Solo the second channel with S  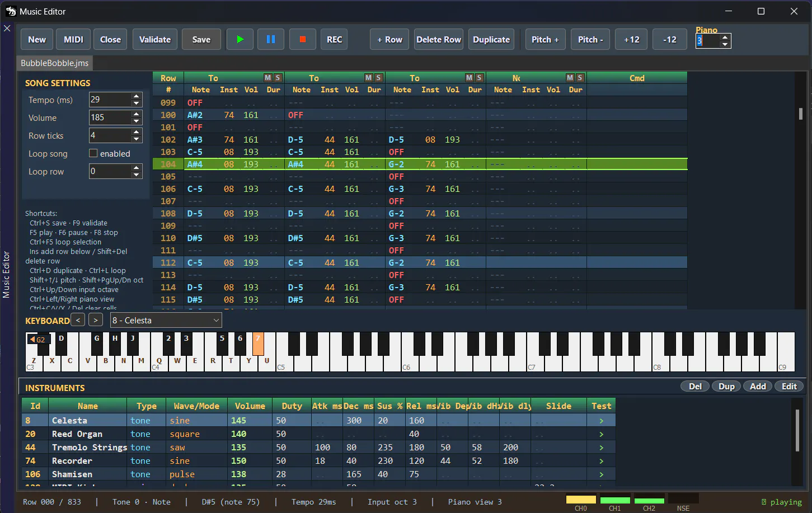[378, 78]
